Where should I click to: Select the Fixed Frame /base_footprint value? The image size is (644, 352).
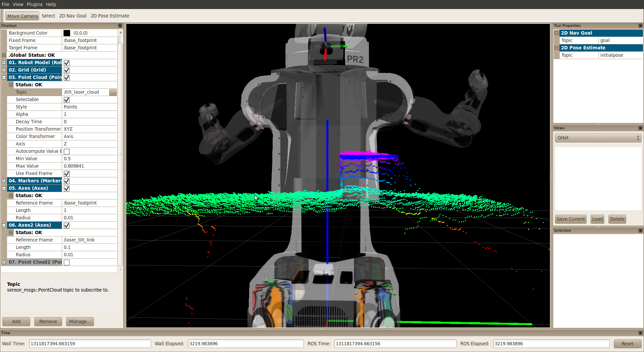(x=90, y=40)
